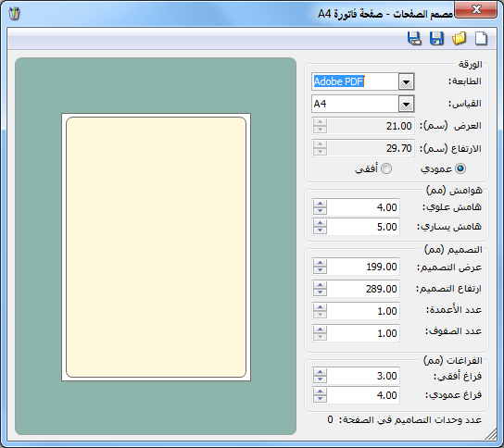Click the Save As floppy icon
The height and width of the screenshot is (448, 504).
coord(414,39)
